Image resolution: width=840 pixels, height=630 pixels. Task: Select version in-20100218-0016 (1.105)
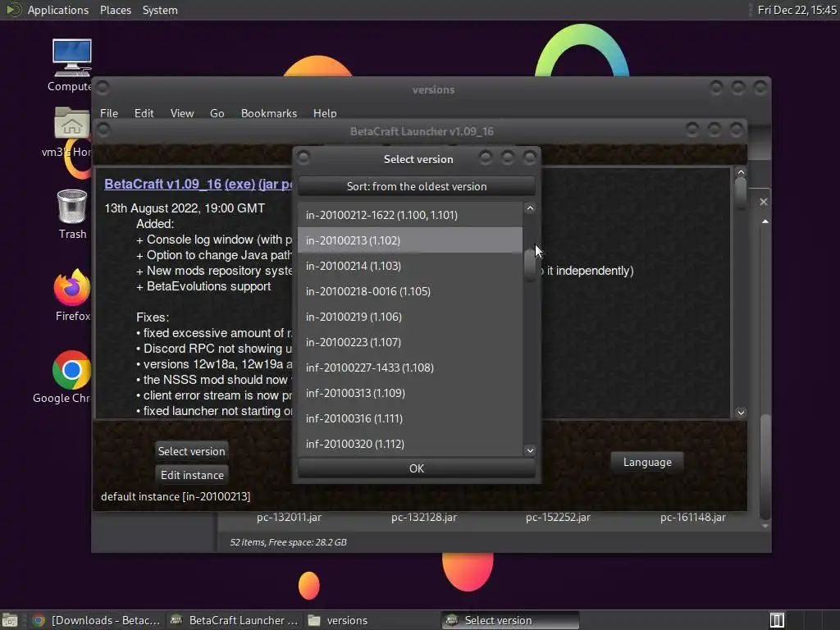point(410,291)
